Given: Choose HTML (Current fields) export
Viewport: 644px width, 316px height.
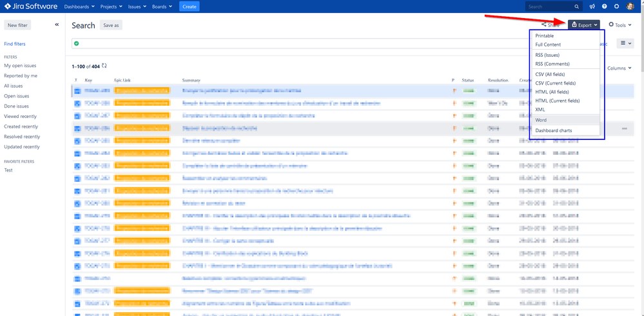Looking at the screenshot, I should 565,101.
